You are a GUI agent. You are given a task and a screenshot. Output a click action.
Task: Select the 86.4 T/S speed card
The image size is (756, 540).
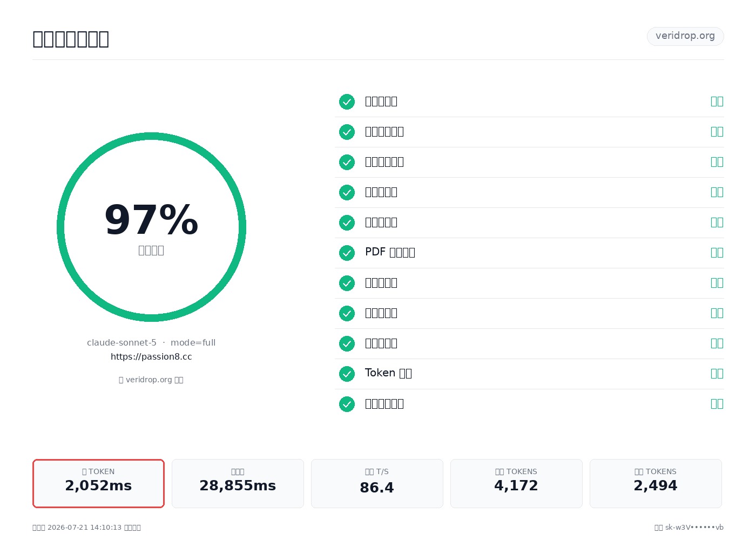pos(377,483)
